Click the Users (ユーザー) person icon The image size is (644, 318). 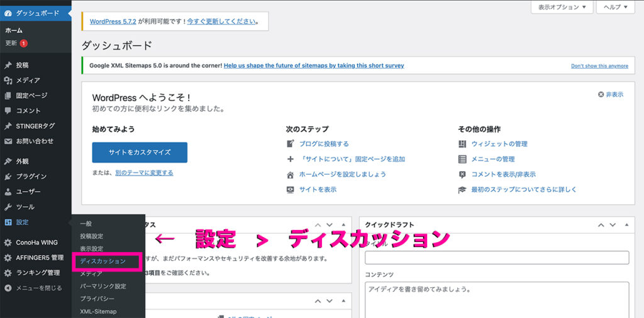coord(8,192)
